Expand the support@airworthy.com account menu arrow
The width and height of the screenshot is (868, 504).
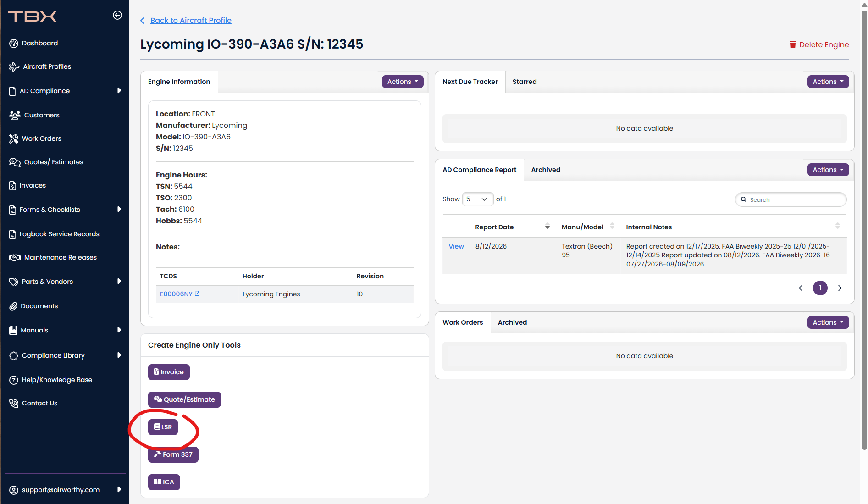119,490
